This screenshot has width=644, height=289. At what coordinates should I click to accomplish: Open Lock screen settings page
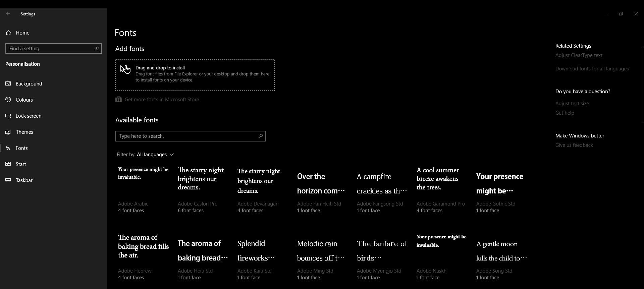tap(54, 116)
